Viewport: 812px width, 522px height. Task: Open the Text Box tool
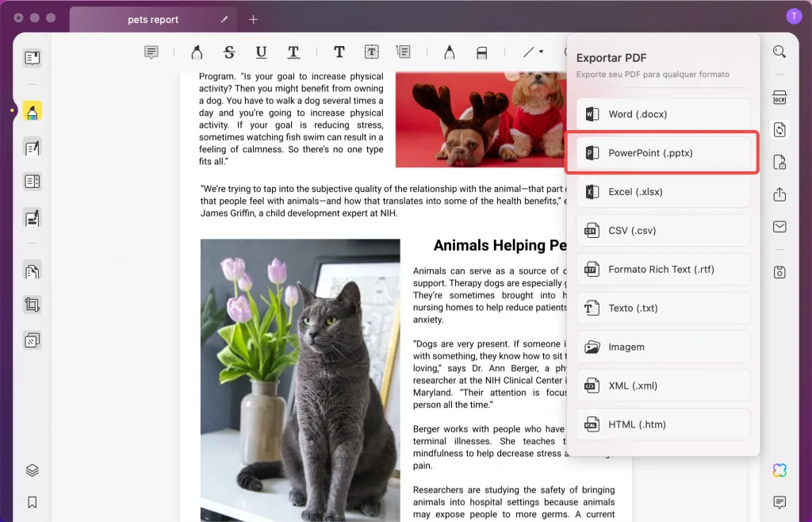pyautogui.click(x=371, y=52)
